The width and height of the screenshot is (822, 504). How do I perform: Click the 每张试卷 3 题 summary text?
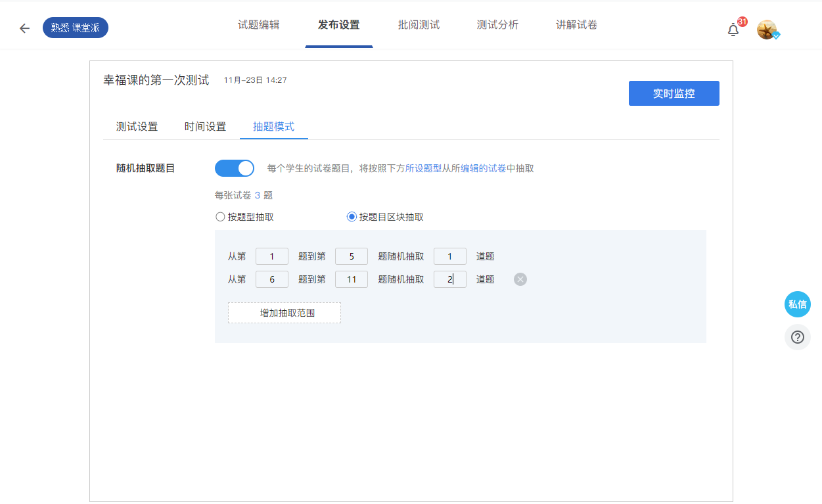(244, 195)
